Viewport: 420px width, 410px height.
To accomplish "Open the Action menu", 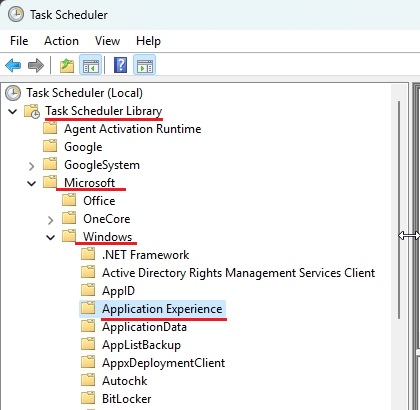I will pyautogui.click(x=61, y=41).
